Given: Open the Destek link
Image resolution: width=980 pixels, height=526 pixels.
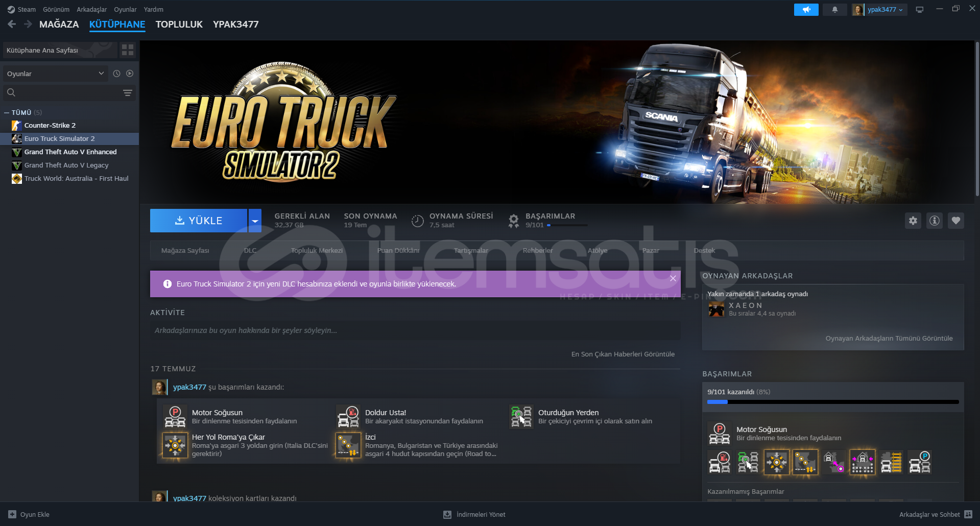Looking at the screenshot, I should click(x=704, y=251).
